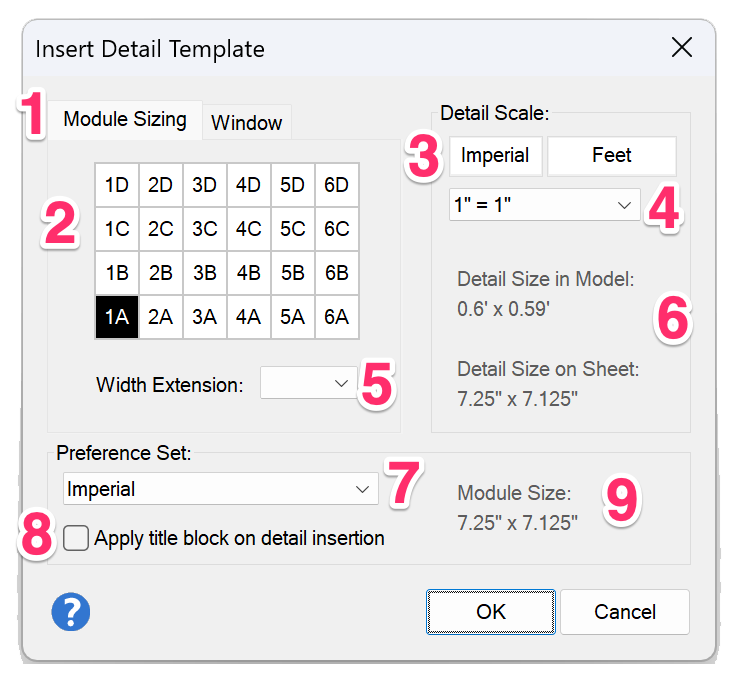Select module cell 4D
The width and height of the screenshot is (730, 674).
pos(249,185)
